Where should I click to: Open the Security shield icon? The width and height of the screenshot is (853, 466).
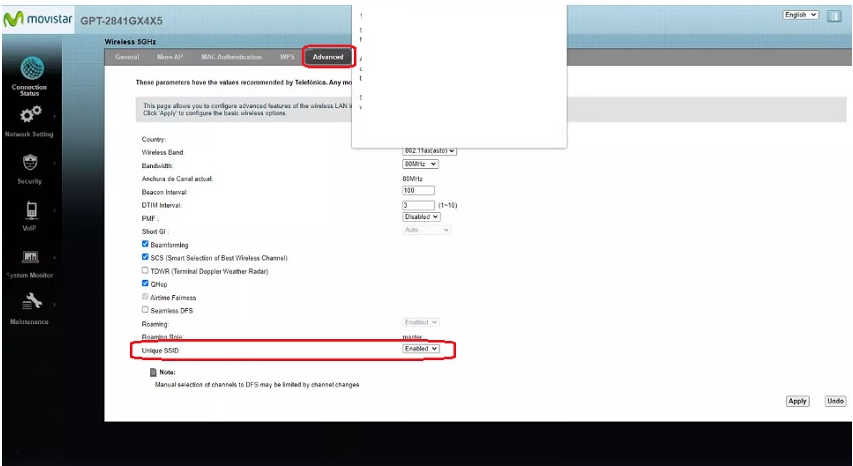tap(29, 163)
